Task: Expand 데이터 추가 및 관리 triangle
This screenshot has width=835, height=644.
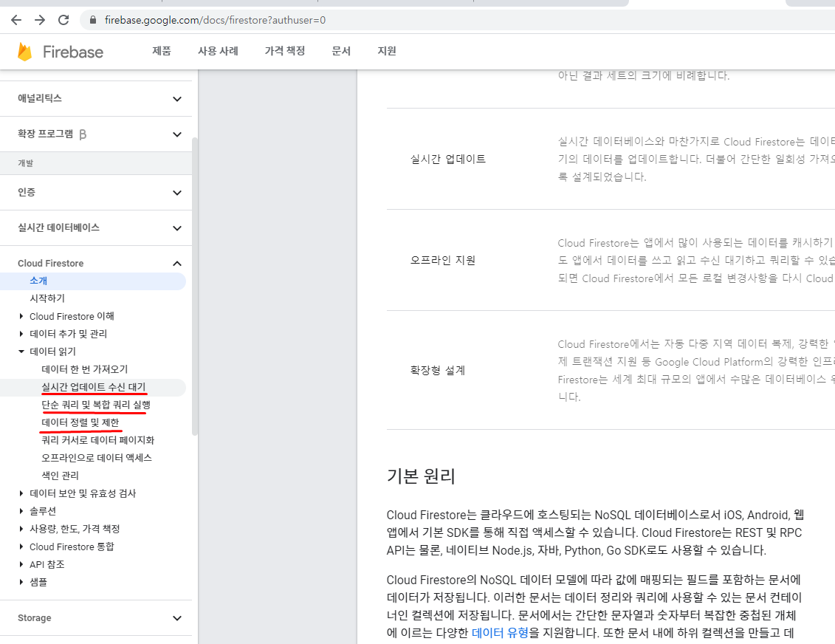Action: pyautogui.click(x=21, y=334)
